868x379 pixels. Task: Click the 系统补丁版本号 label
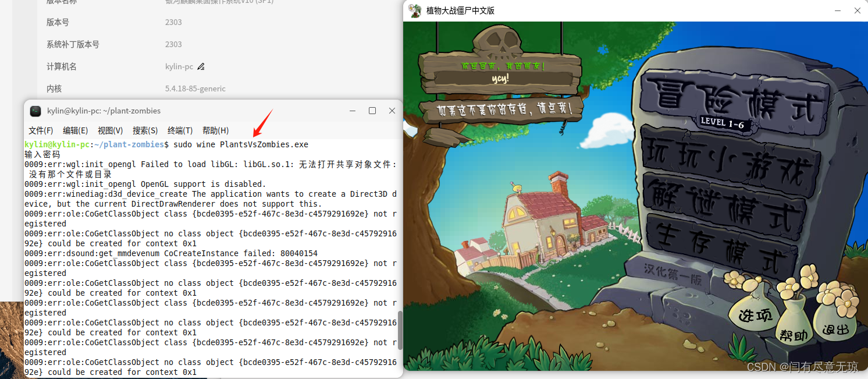pyautogui.click(x=73, y=44)
